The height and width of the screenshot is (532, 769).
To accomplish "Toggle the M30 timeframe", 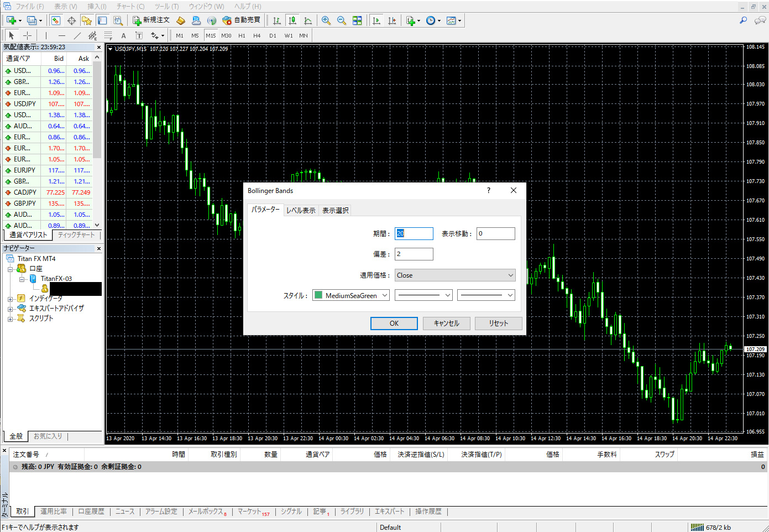I will 226,35.
